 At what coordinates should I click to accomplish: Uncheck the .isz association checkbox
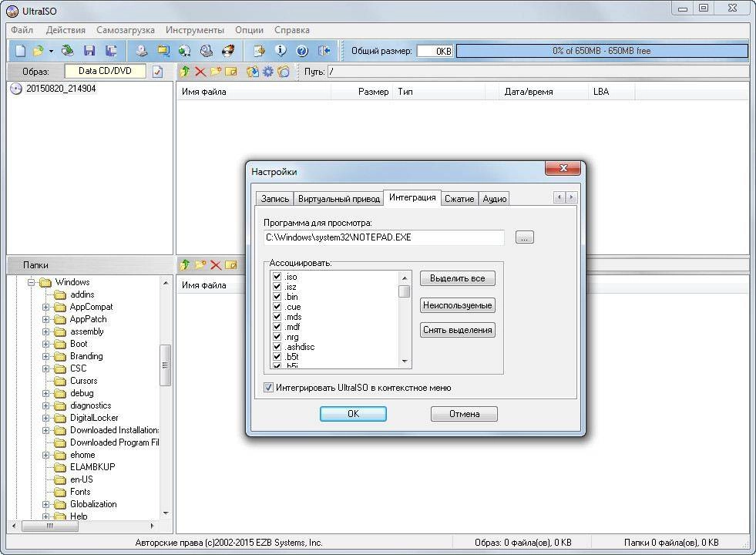277,287
